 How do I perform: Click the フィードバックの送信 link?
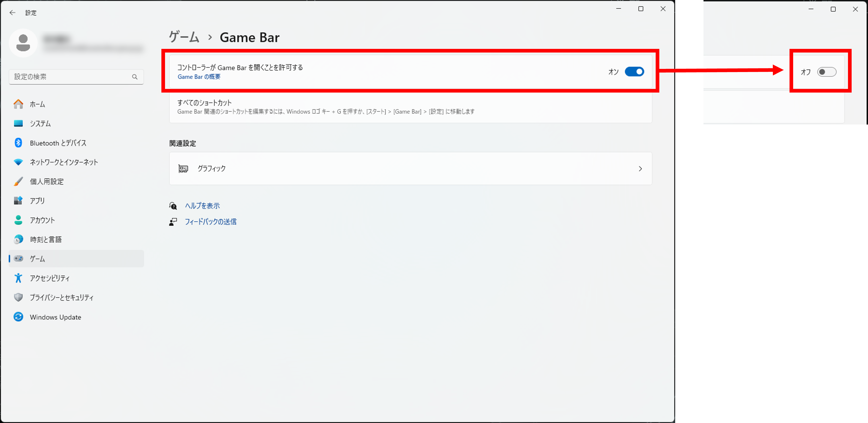[211, 222]
